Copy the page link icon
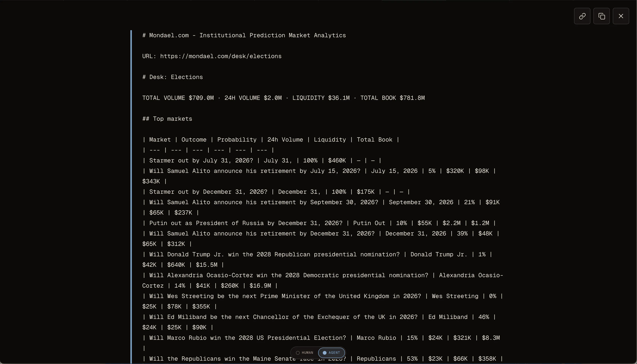This screenshot has height=364, width=637. (582, 16)
